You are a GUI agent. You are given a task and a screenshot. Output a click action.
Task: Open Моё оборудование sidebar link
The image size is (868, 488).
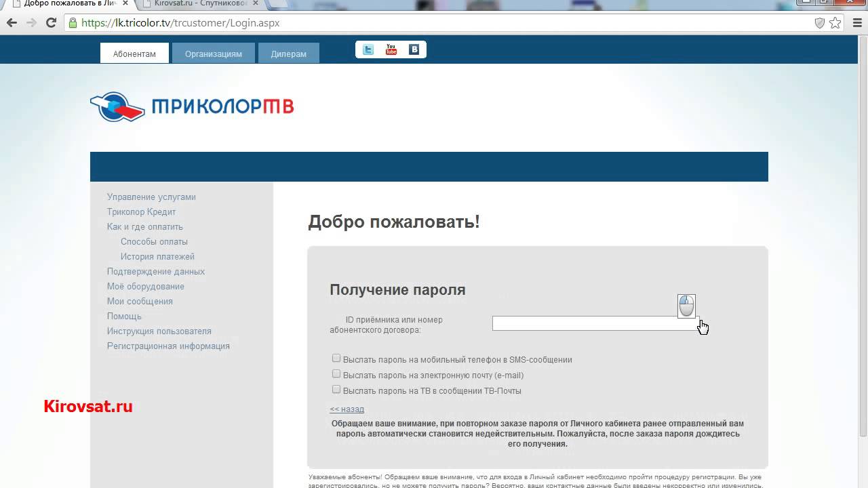pos(146,286)
